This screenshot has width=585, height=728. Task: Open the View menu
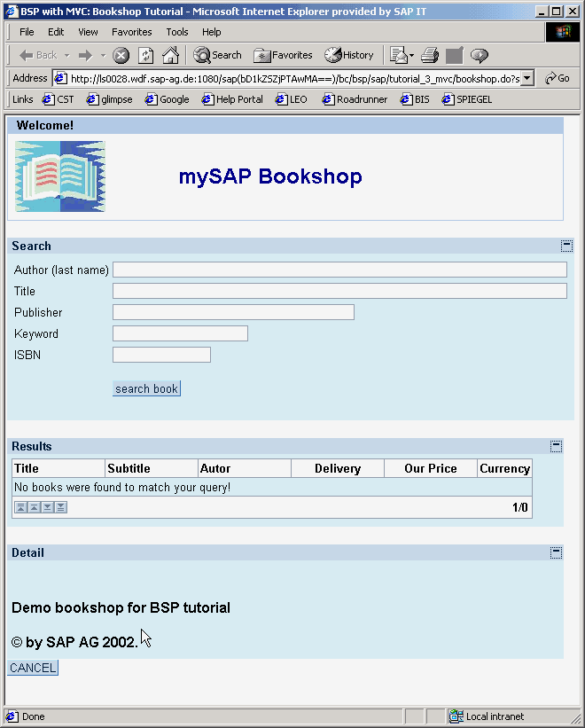[88, 32]
